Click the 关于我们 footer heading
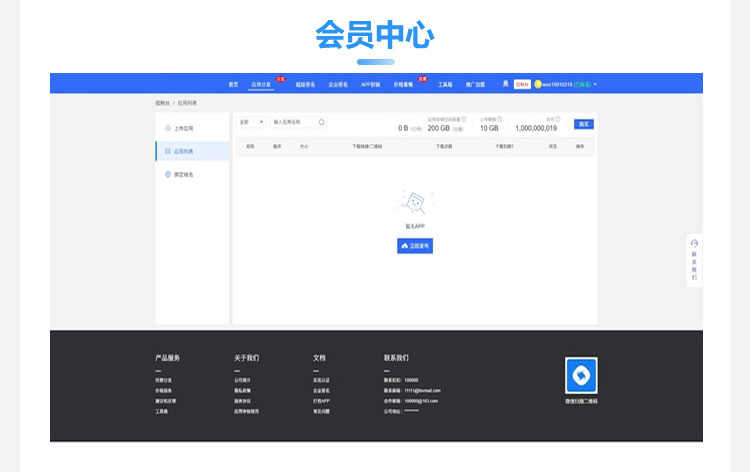This screenshot has width=750, height=472. (246, 358)
